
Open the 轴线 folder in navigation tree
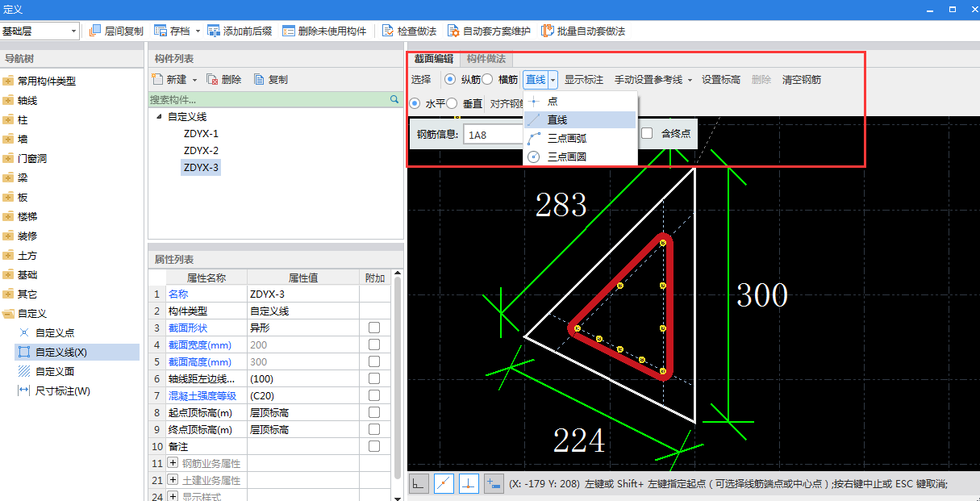27,100
